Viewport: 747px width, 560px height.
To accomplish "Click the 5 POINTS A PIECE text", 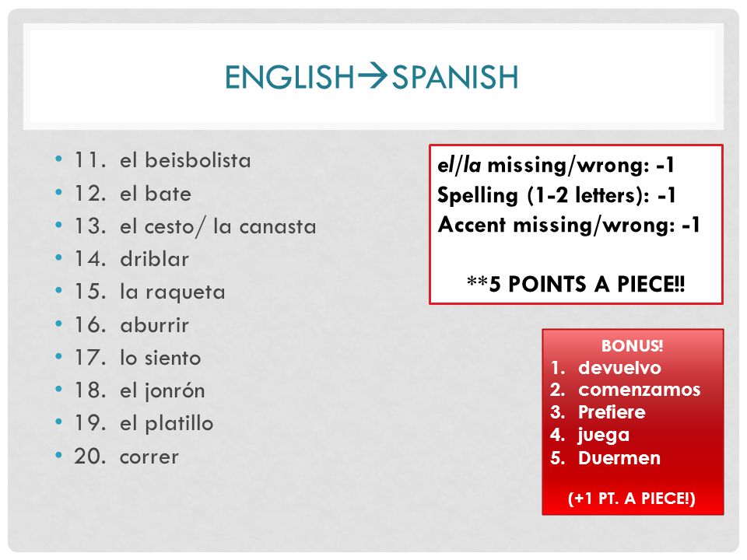I will [576, 285].
